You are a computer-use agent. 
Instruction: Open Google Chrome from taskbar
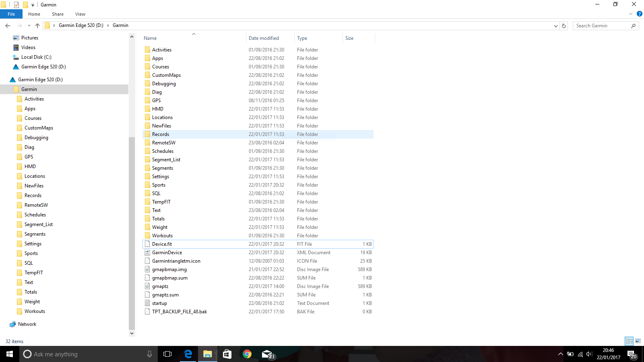point(247,354)
